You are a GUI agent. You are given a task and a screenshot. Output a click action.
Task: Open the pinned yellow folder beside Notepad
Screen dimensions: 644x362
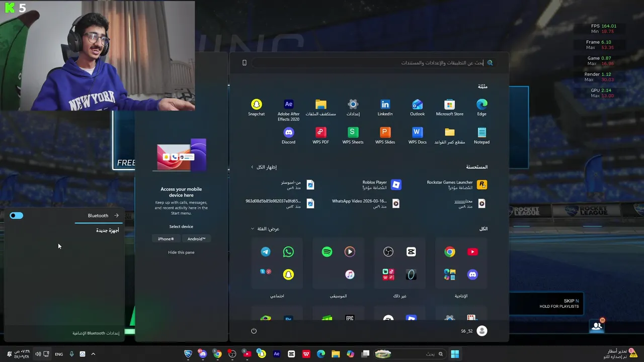coord(449,136)
